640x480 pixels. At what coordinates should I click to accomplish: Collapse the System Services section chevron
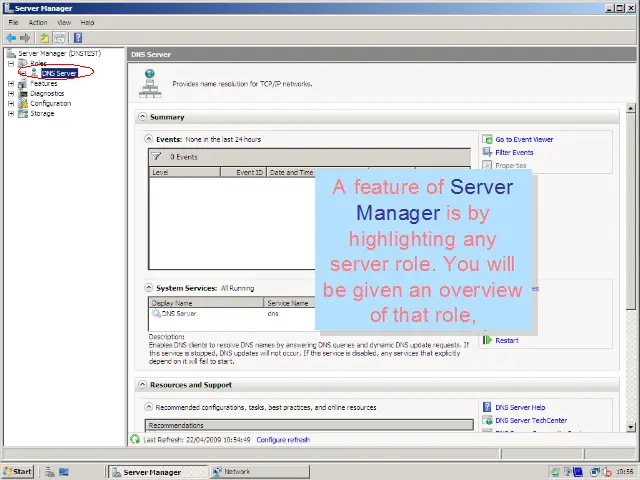pyautogui.click(x=149, y=288)
